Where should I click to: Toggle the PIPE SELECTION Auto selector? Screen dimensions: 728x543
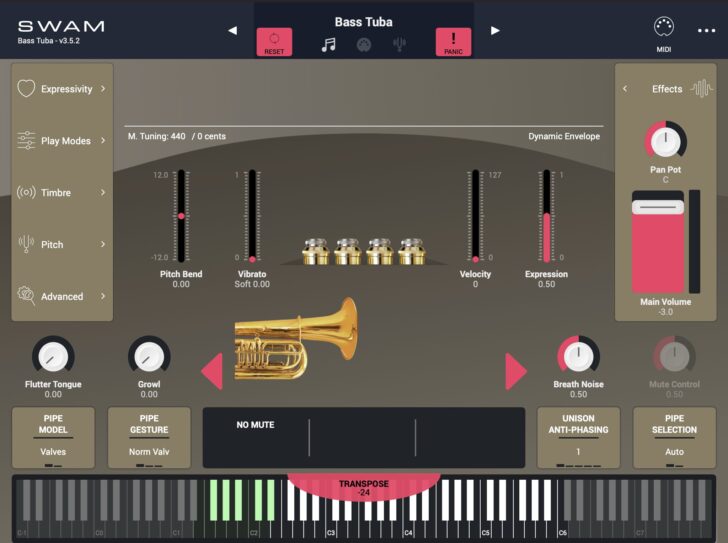(x=674, y=437)
